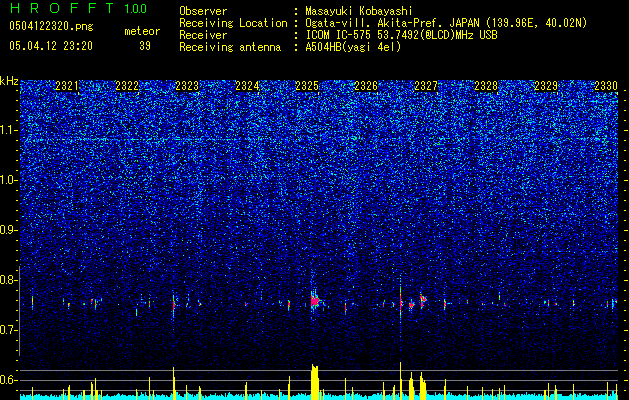Click the large red meteor echo after 2325
The width and height of the screenshot is (629, 400).
tap(315, 301)
